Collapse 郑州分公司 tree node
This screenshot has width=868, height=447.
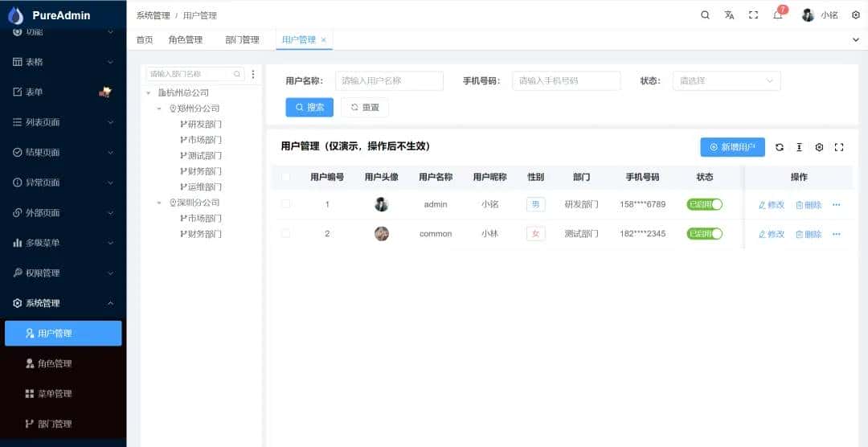coord(159,109)
